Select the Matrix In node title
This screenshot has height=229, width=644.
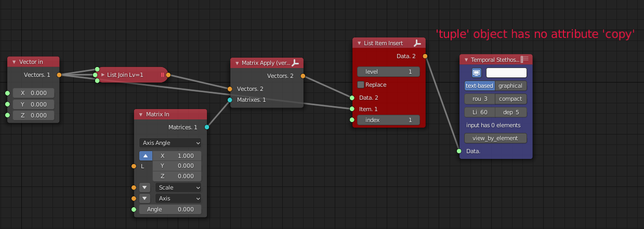pyautogui.click(x=157, y=114)
